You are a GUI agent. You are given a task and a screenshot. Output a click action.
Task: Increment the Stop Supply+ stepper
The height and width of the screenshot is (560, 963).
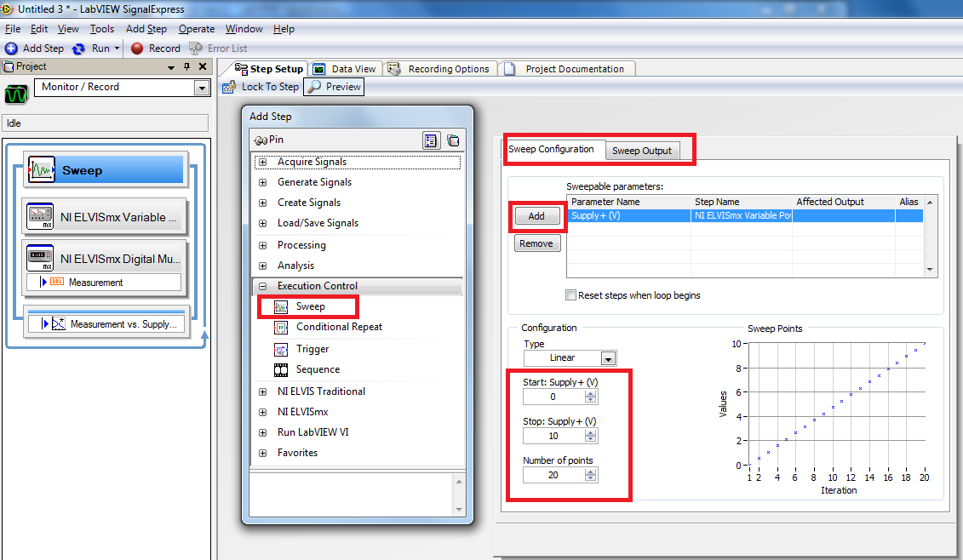pos(591,433)
